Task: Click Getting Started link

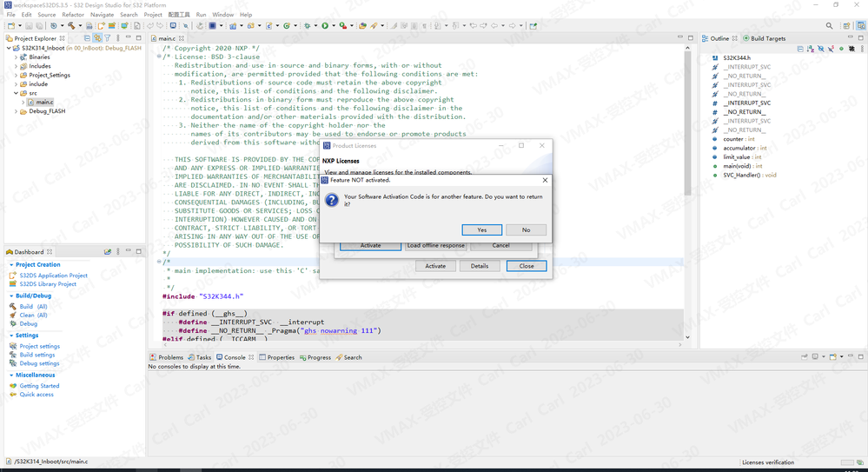Action: coord(39,386)
